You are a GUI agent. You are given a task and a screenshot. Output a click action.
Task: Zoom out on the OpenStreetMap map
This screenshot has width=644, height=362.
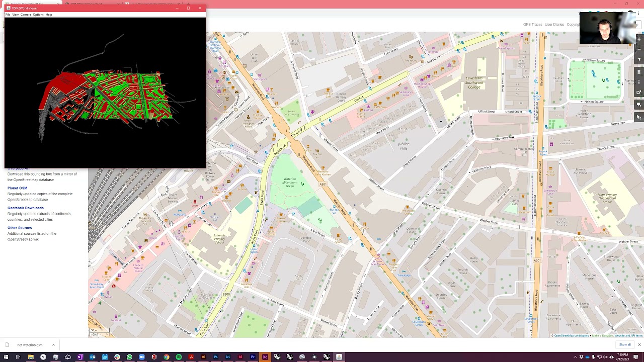click(x=639, y=48)
